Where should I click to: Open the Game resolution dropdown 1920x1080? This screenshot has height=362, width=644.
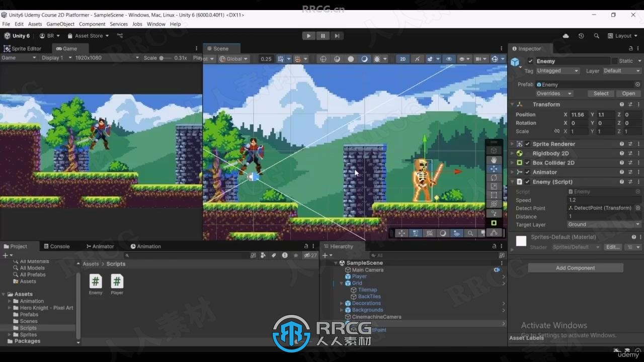(107, 58)
